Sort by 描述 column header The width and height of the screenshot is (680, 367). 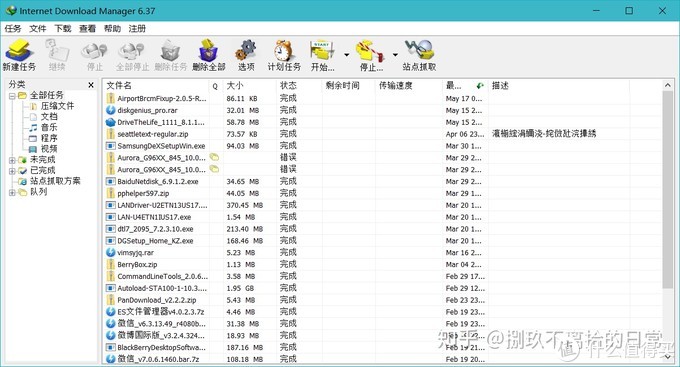(x=559, y=85)
